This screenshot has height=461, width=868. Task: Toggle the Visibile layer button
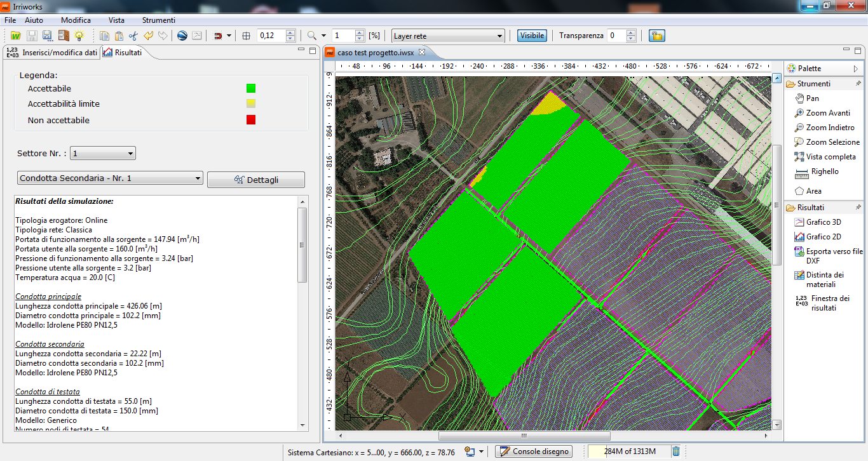[x=532, y=36]
